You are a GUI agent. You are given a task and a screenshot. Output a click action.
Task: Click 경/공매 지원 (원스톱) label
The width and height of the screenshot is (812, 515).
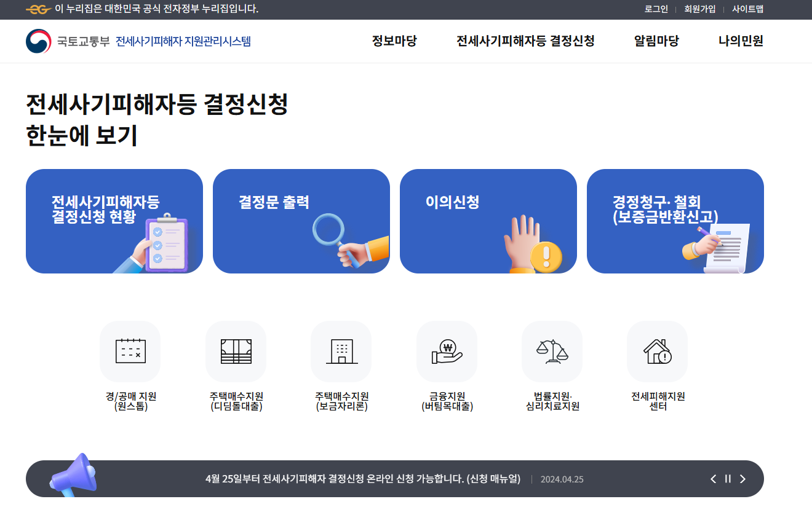(130, 401)
